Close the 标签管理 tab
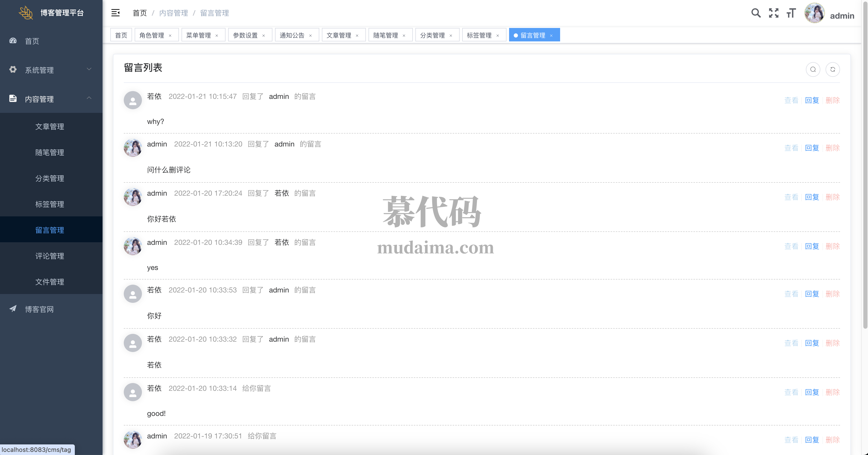The height and width of the screenshot is (455, 868). click(498, 36)
